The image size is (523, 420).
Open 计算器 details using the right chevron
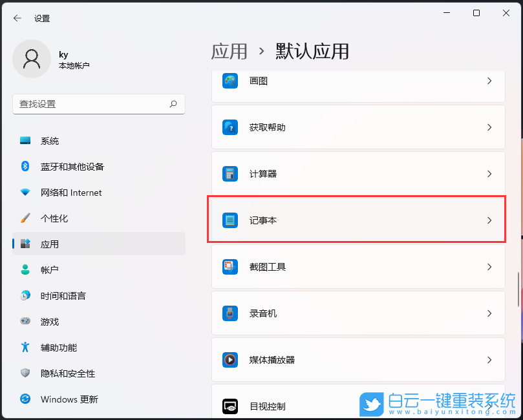click(x=489, y=173)
